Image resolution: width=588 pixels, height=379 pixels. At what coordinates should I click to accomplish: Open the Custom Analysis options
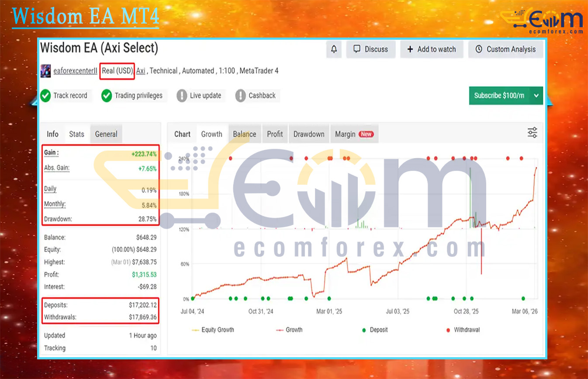pyautogui.click(x=506, y=49)
